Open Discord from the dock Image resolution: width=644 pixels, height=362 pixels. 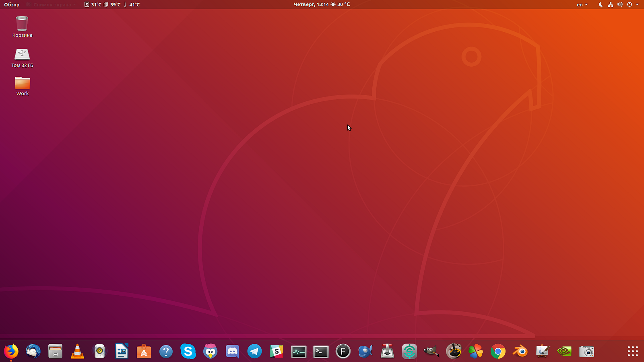tap(232, 352)
